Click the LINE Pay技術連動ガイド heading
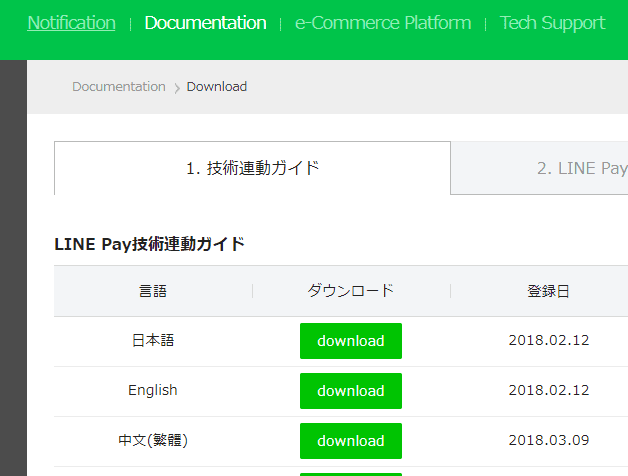 tap(149, 244)
